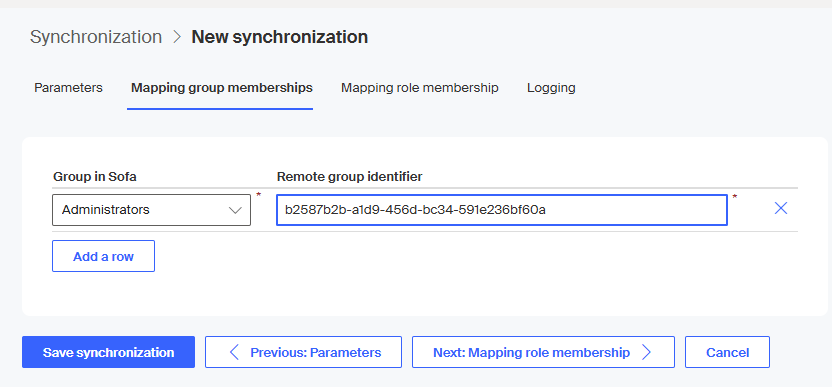Screen dimensions: 832x387
Task: Click the Remote group identifier input field
Action: pyautogui.click(x=501, y=210)
